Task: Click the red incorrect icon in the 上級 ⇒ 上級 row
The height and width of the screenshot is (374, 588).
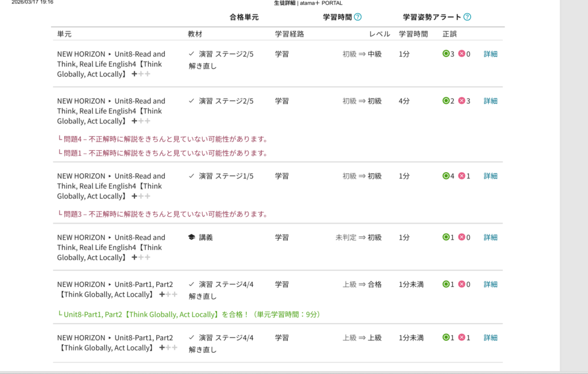Action: pos(462,338)
